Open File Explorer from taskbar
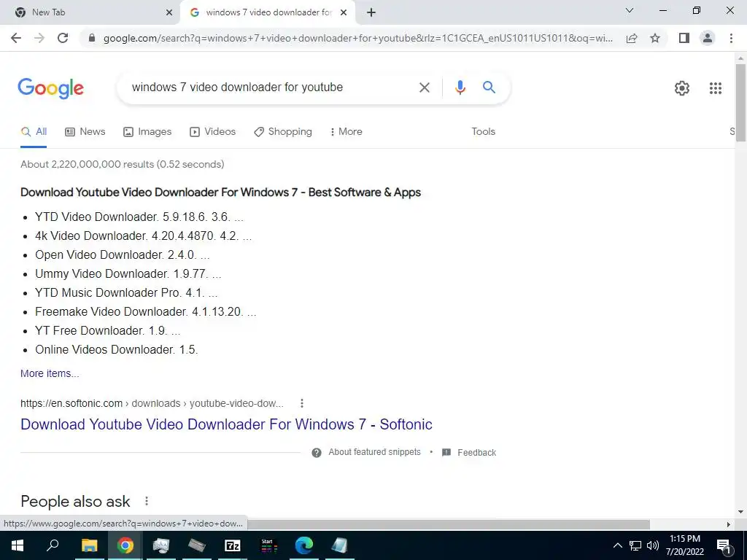The width and height of the screenshot is (747, 560). (89, 545)
